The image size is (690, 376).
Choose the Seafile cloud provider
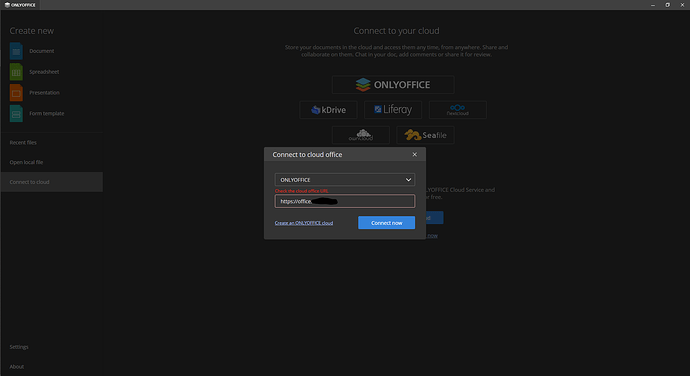(425, 135)
